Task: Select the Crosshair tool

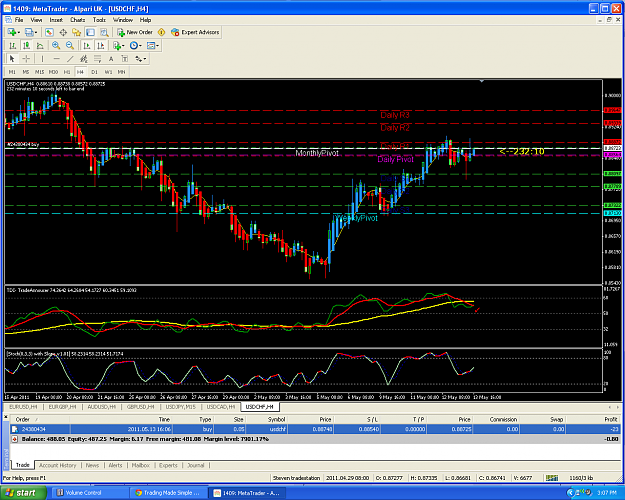Action: pyautogui.click(x=26, y=59)
